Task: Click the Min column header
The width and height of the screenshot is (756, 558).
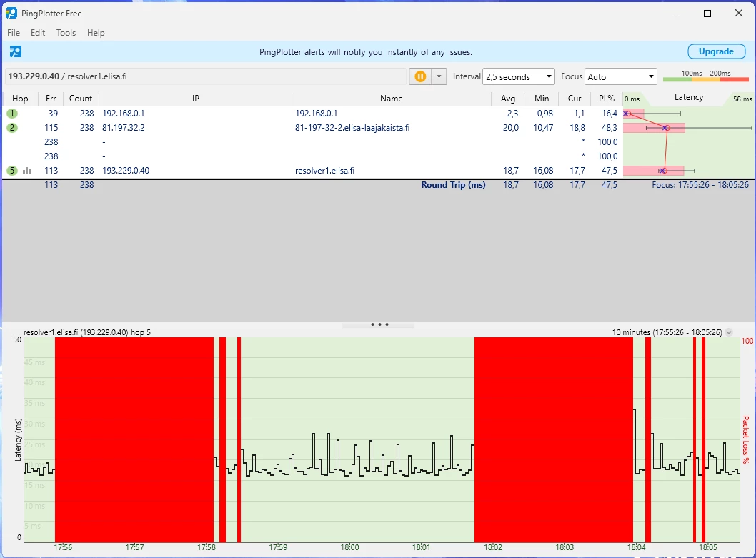Action: click(542, 99)
